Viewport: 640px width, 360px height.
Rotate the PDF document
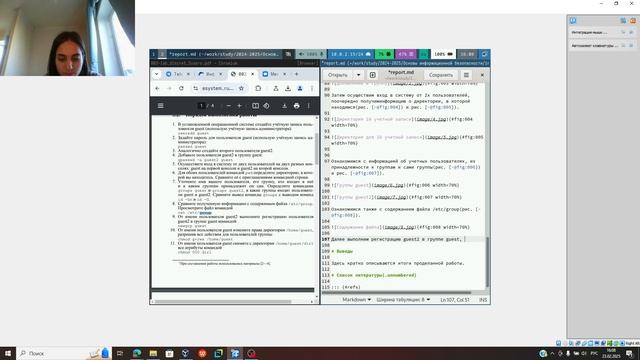[266, 106]
